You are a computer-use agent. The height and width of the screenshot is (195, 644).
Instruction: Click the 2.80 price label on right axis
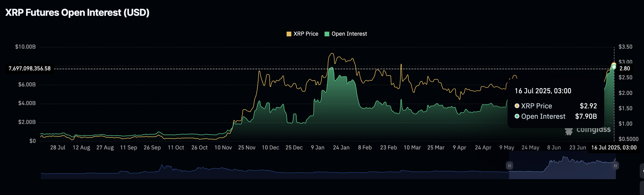(x=625, y=69)
